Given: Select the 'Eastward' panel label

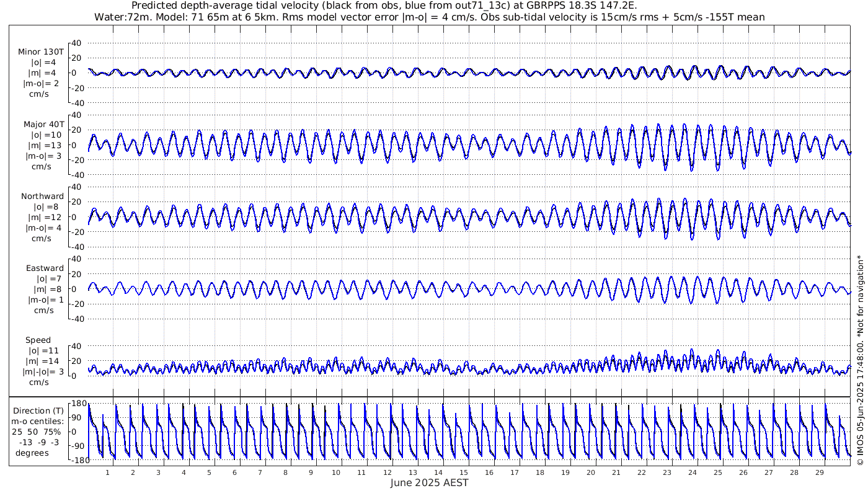Looking at the screenshot, I should click(x=45, y=268).
